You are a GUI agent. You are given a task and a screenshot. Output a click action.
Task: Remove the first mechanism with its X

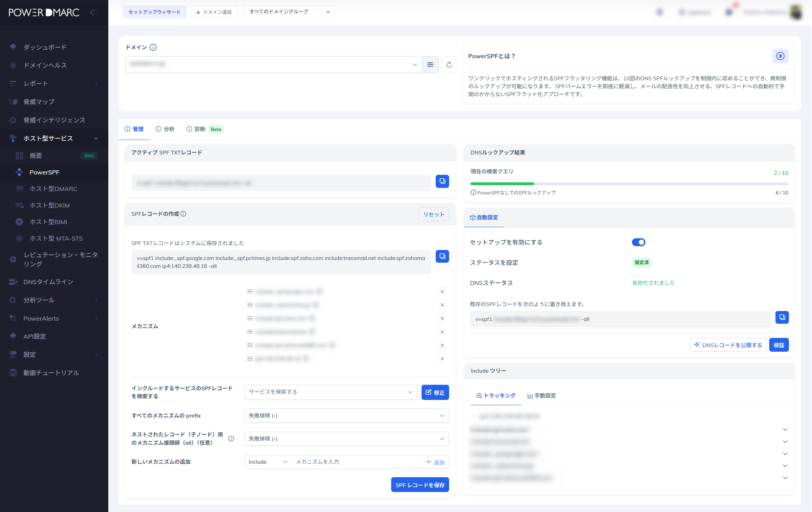coord(442,292)
